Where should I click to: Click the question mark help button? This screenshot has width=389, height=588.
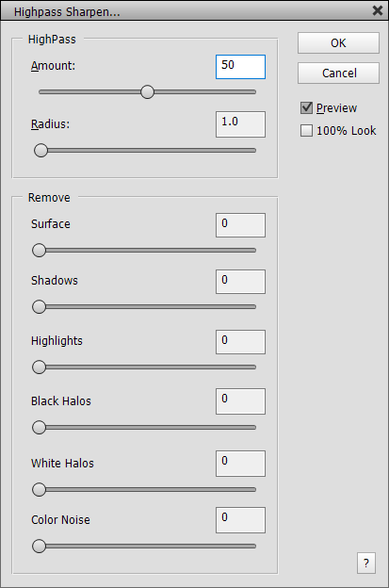366,563
